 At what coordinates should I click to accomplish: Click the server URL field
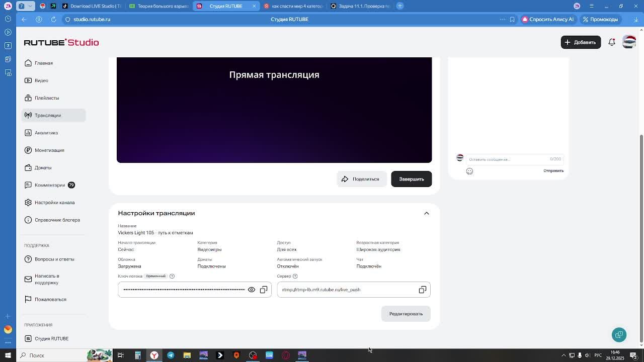[x=354, y=290]
